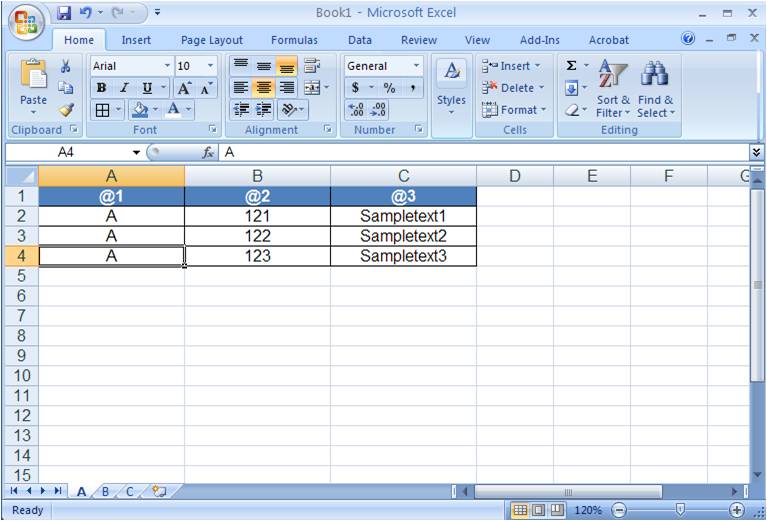Open the Data ribbon tab
Screen dimensions: 767x521
360,40
